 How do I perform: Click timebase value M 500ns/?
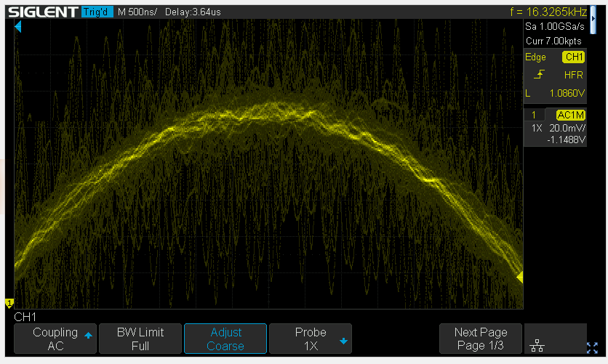pos(137,12)
